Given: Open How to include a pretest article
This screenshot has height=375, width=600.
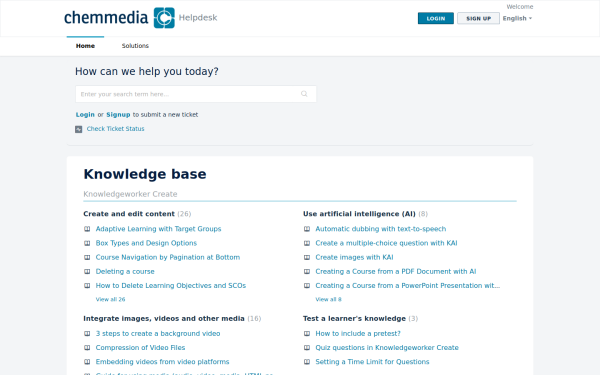Looking at the screenshot, I should (358, 333).
